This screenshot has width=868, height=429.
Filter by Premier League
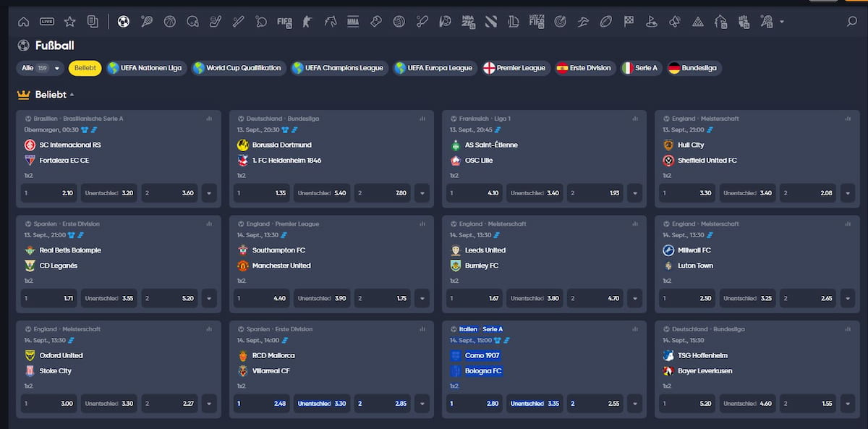515,68
